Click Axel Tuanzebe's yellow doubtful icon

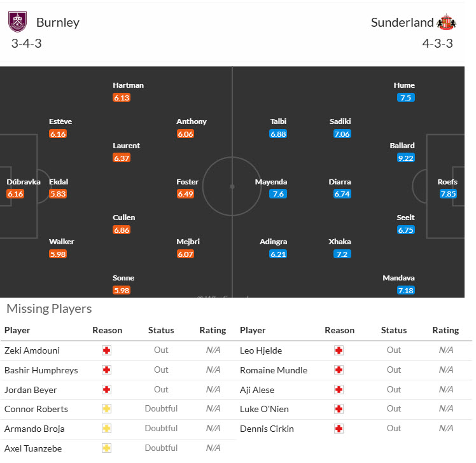coord(107,448)
